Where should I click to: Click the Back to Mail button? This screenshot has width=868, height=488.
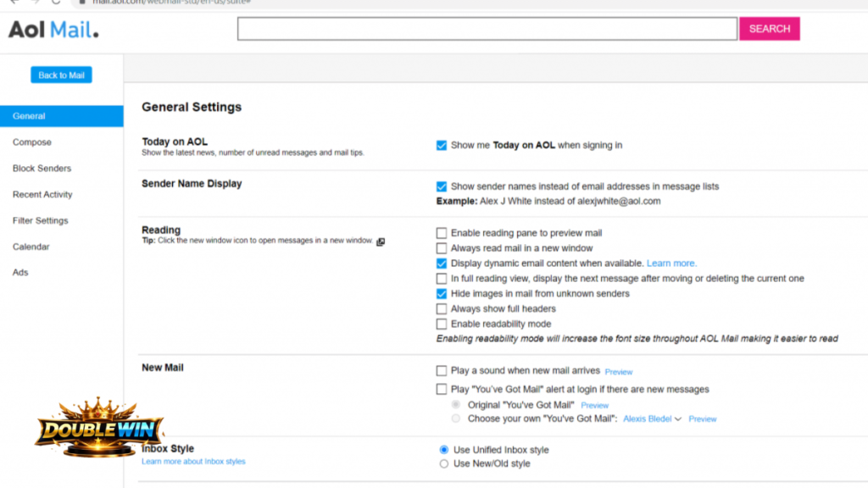pos(61,75)
